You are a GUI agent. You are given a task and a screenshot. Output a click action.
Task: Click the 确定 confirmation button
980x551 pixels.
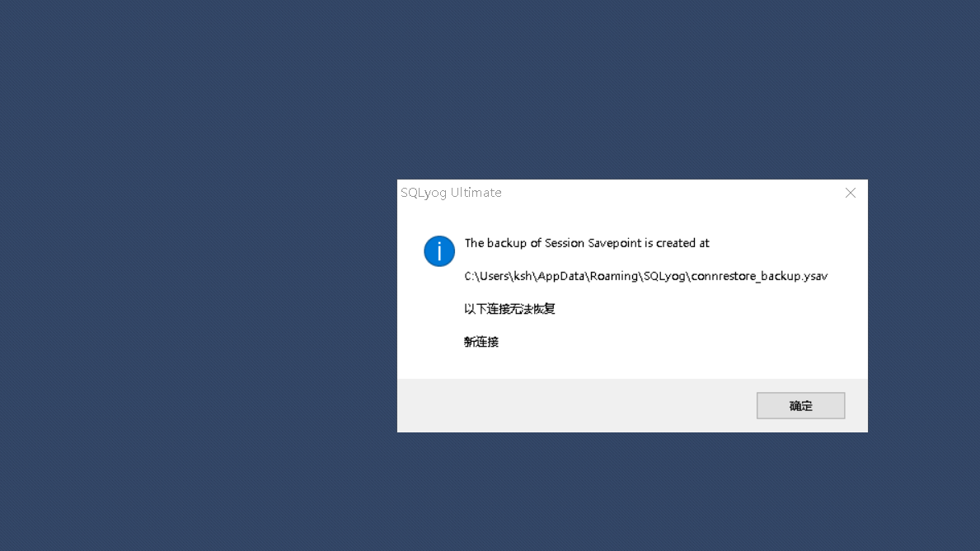pyautogui.click(x=800, y=405)
